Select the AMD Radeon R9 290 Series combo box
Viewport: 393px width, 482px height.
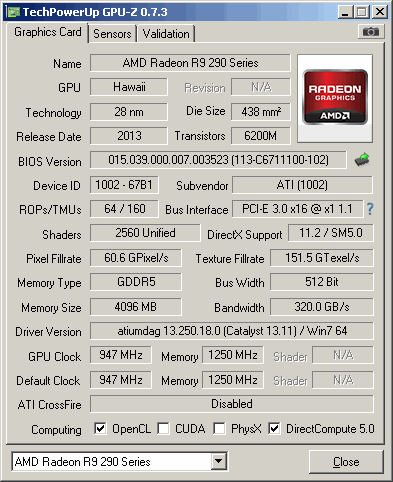click(x=119, y=461)
